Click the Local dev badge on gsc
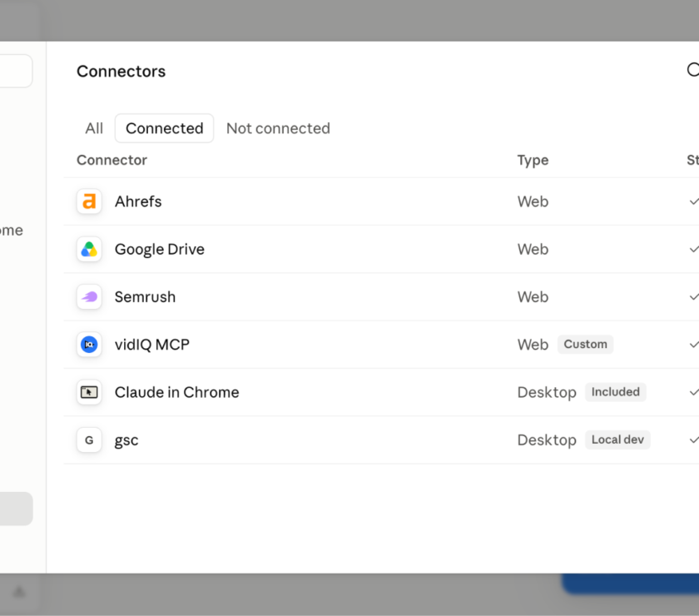Image resolution: width=699 pixels, height=616 pixels. click(x=617, y=440)
